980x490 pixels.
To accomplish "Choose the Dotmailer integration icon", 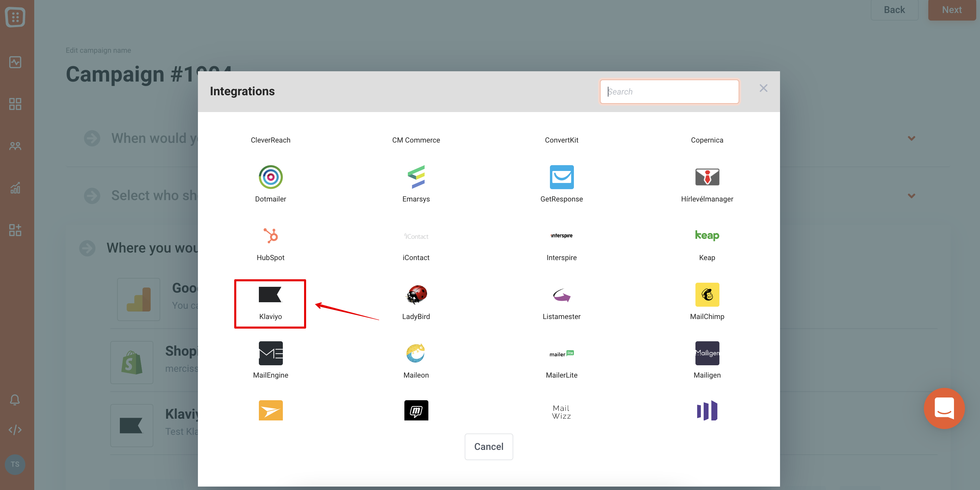I will pos(271,177).
